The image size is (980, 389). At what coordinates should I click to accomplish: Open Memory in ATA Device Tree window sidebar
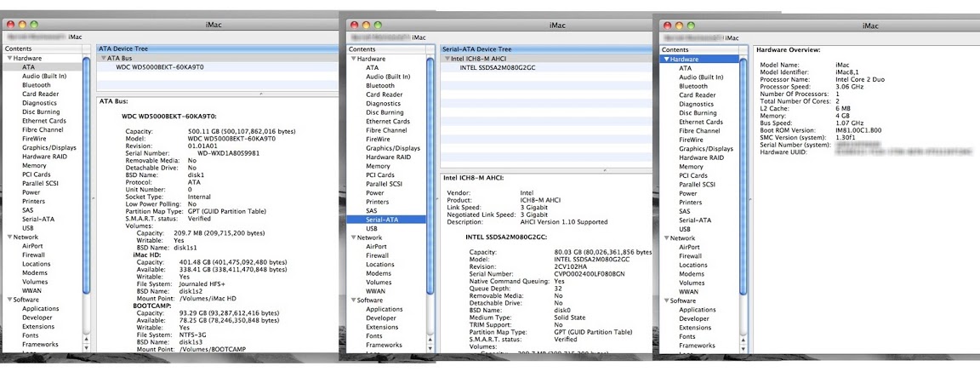click(34, 166)
